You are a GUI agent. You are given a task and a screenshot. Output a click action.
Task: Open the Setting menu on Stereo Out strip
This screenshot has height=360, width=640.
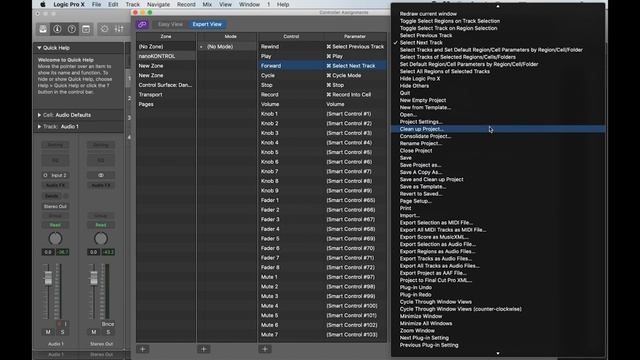click(x=101, y=145)
